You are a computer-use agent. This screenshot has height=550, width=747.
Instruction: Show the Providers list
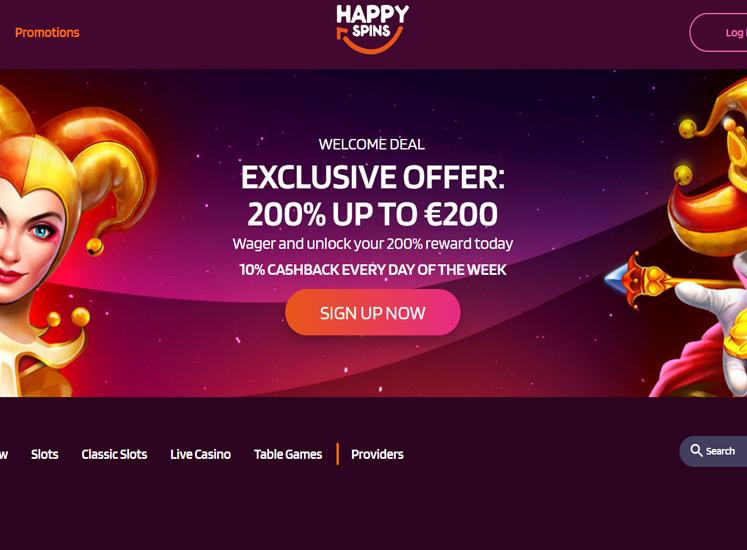coord(377,454)
